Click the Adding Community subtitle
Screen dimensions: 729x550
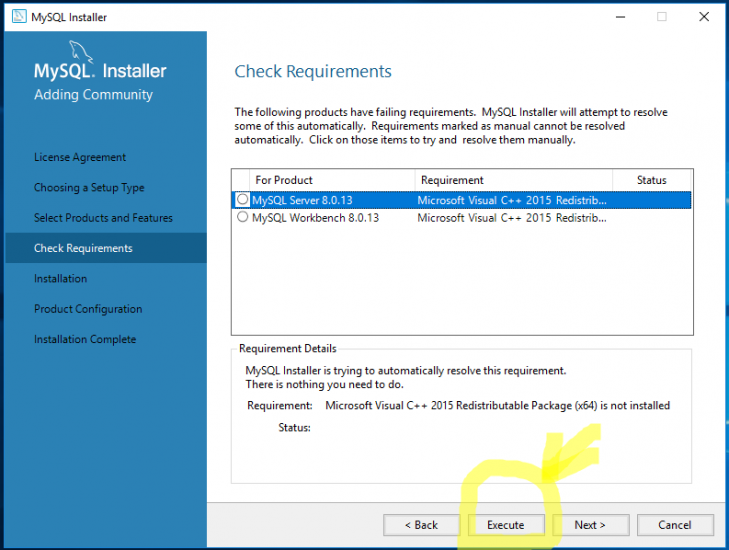tap(93, 95)
